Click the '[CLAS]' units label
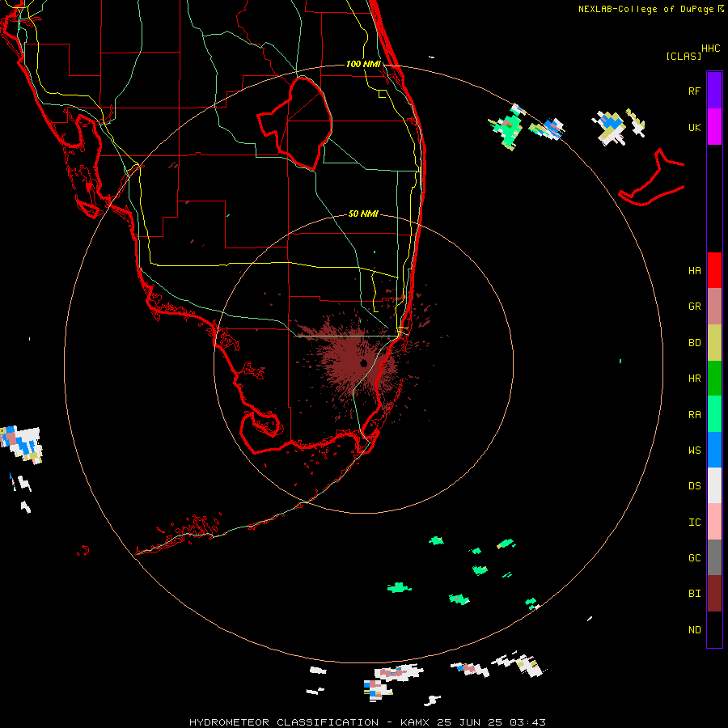The height and width of the screenshot is (728, 728). click(684, 56)
